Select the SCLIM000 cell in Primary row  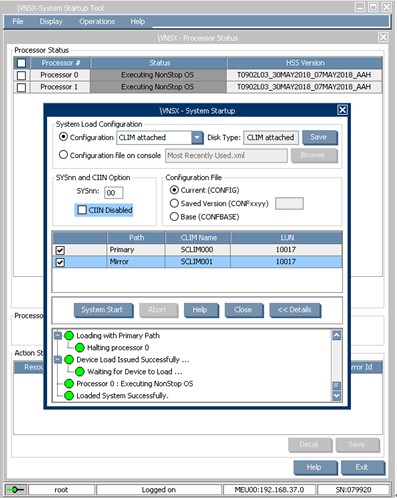tap(197, 250)
